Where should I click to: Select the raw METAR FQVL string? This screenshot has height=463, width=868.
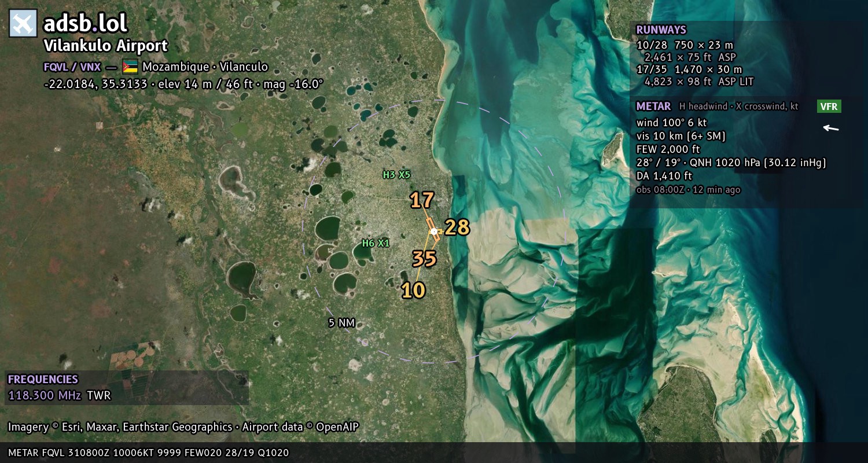[149, 453]
